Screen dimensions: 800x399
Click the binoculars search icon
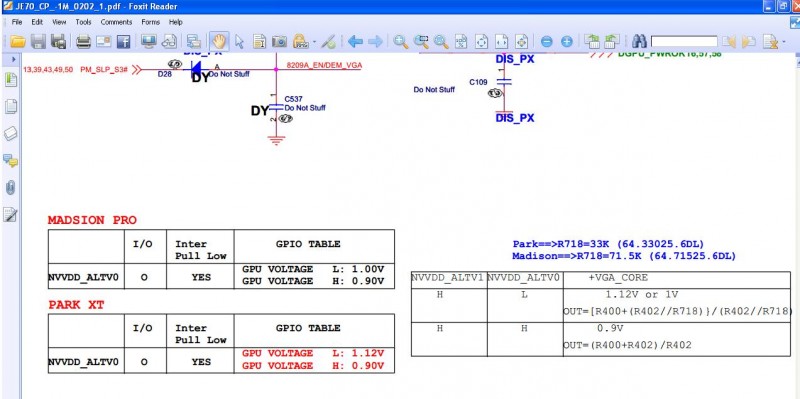639,41
